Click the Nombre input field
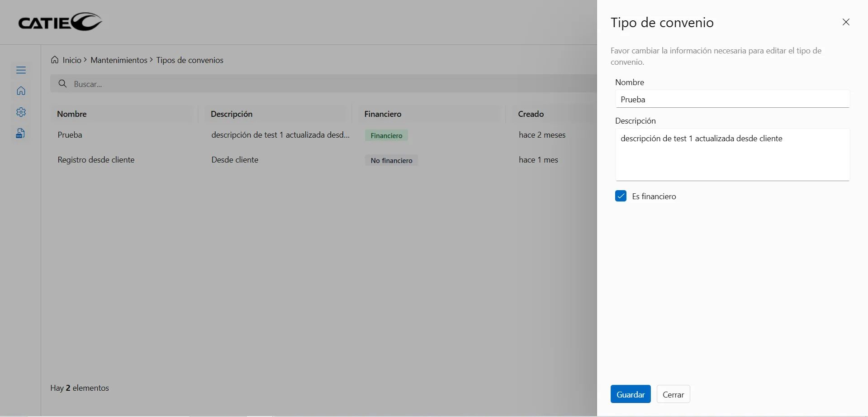The height and width of the screenshot is (417, 868). [x=732, y=99]
